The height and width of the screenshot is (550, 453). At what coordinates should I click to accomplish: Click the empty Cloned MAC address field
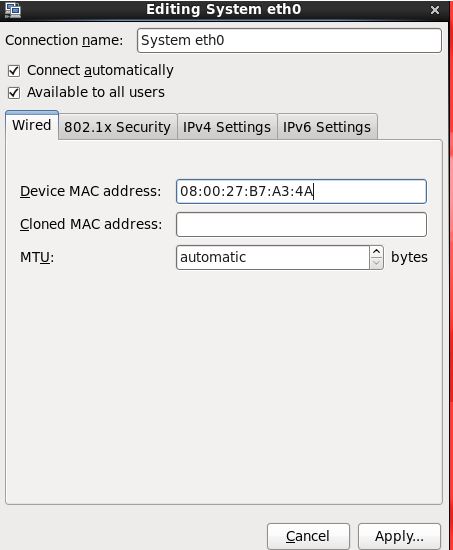[x=301, y=224]
